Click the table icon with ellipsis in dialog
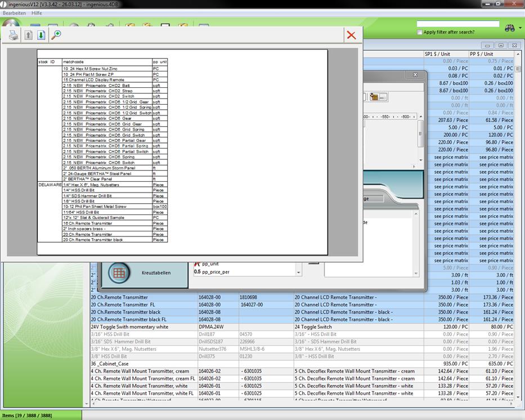The width and height of the screenshot is (525, 420). pyautogui.click(x=378, y=97)
